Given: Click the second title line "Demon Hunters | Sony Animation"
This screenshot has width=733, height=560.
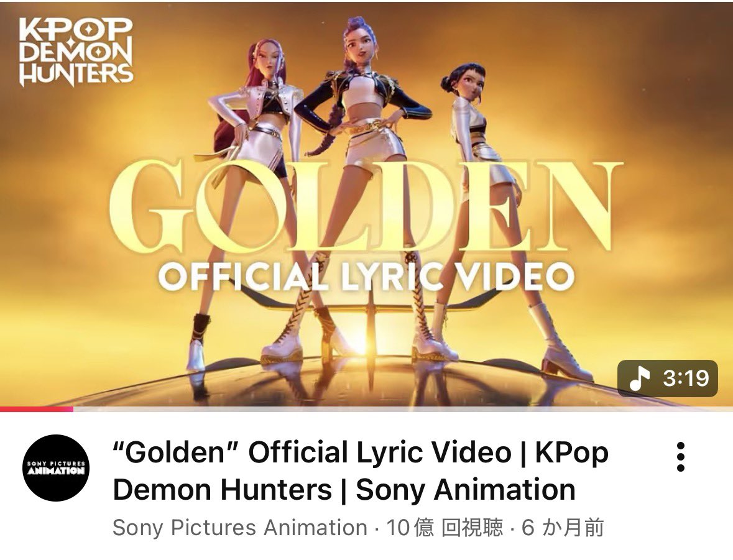Looking at the screenshot, I should tap(344, 490).
